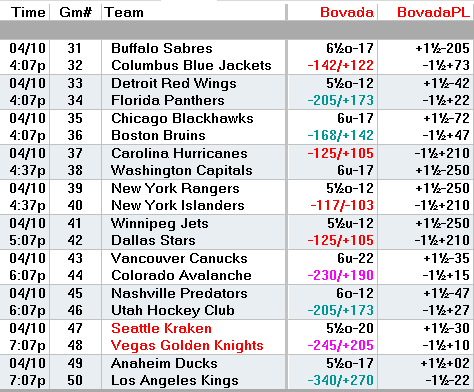Click Los Angeles Kings odds -340/+270
474x392 pixels.
(340, 380)
